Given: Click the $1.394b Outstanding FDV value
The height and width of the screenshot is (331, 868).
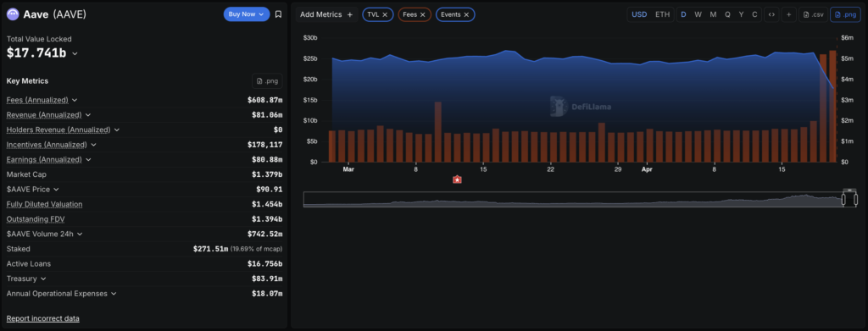Looking at the screenshot, I should point(267,219).
